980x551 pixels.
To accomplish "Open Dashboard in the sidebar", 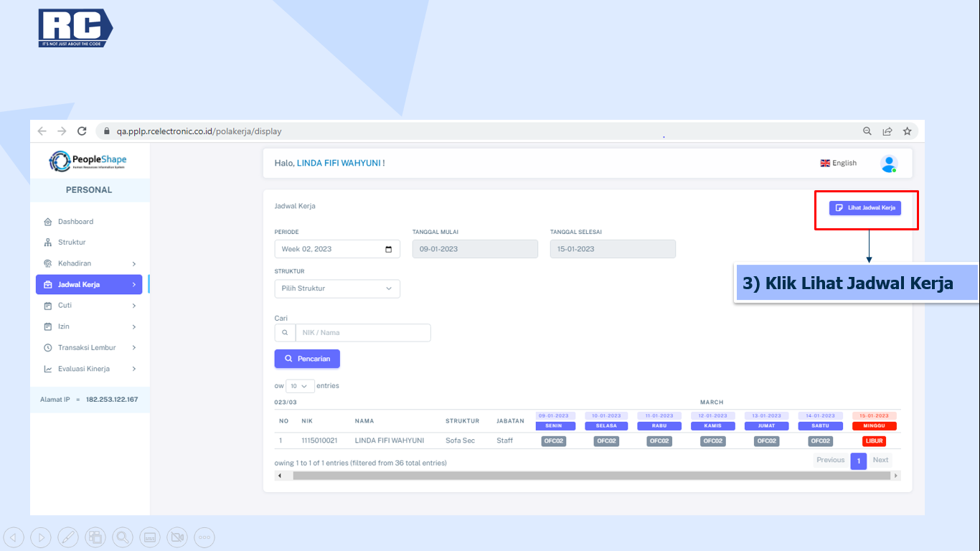I will [75, 222].
